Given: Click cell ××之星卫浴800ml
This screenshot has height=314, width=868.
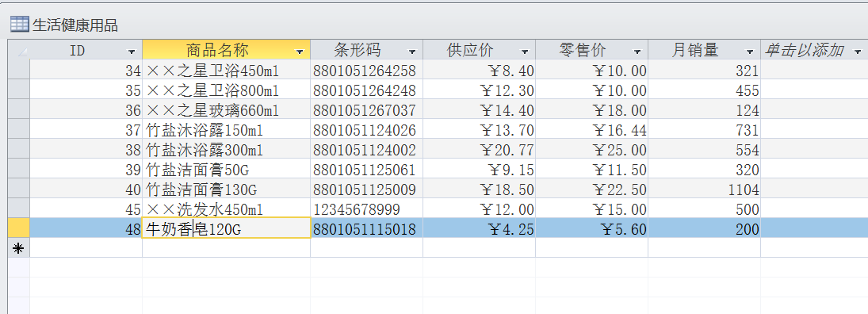Looking at the screenshot, I should pyautogui.click(x=226, y=90).
